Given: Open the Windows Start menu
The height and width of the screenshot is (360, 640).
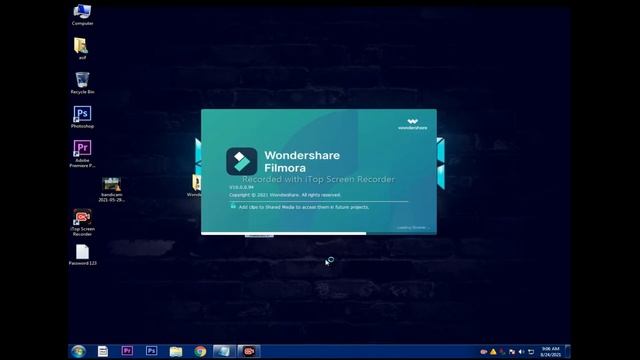Looking at the screenshot, I should click(78, 351).
